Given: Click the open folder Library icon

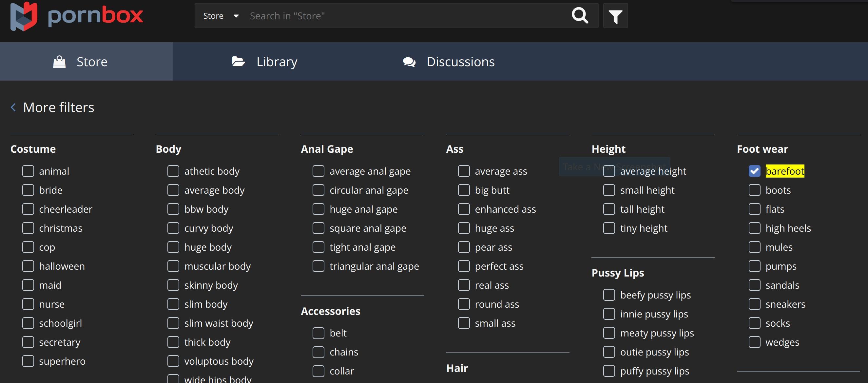Looking at the screenshot, I should tap(238, 62).
